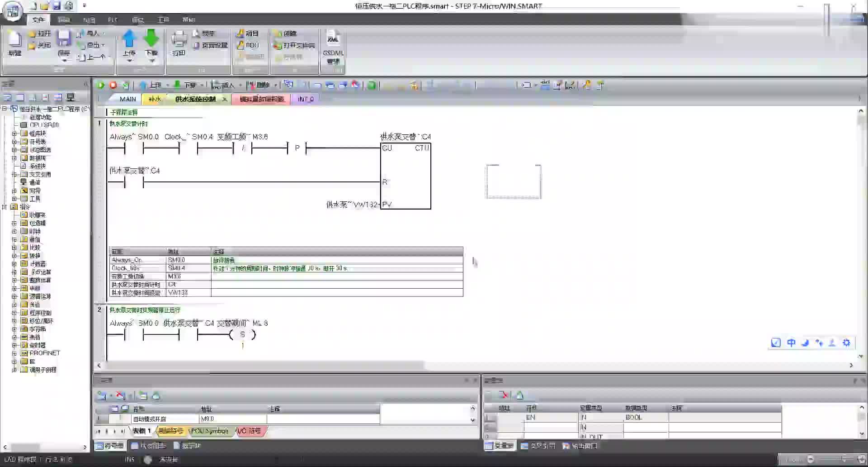This screenshot has height=467, width=868.
Task: Click the gear icon in floating toolbar
Action: (846, 343)
